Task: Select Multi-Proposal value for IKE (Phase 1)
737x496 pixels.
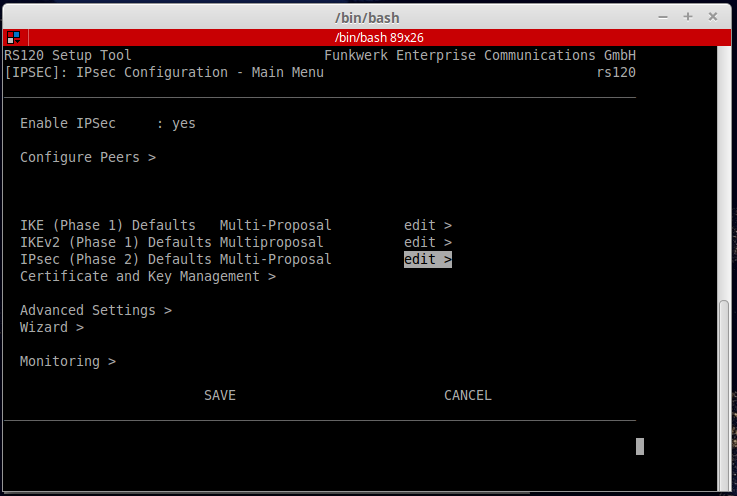Action: pyautogui.click(x=275, y=226)
